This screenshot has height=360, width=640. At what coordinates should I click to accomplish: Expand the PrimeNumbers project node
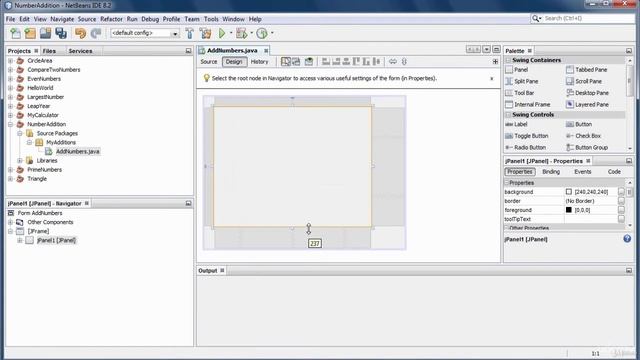(x=11, y=170)
